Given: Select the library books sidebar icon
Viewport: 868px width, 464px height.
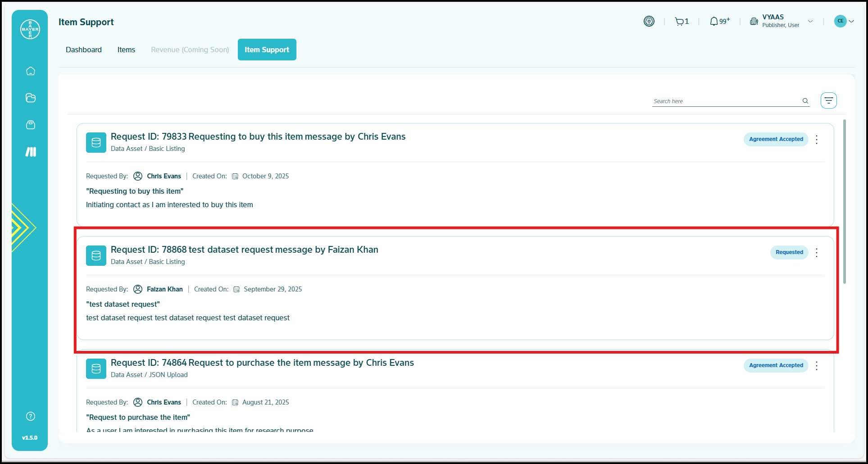Looking at the screenshot, I should click(31, 152).
